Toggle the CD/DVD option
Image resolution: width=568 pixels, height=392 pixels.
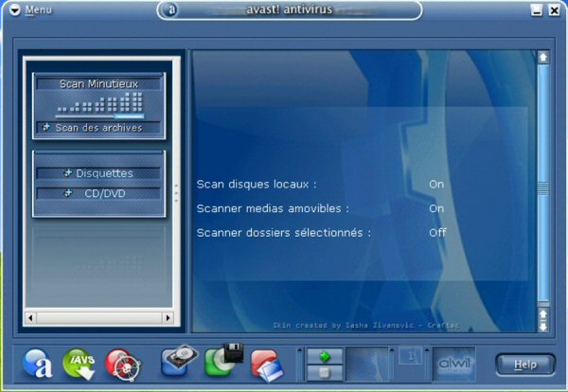click(98, 193)
